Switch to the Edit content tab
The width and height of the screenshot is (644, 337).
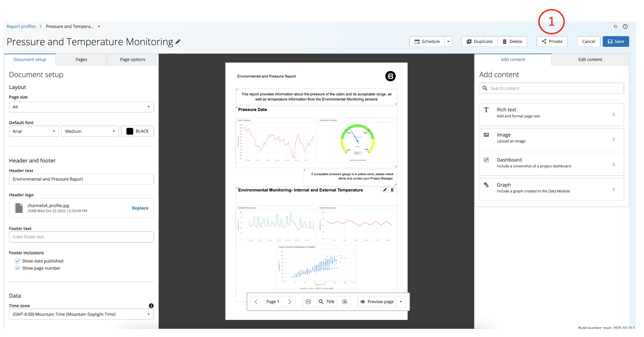[590, 60]
